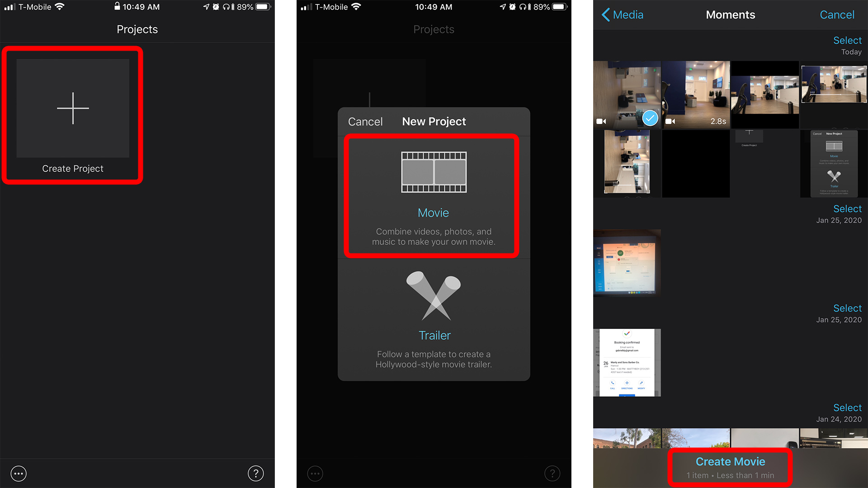Click Cancel on New Project dialog
This screenshot has width=868, height=488.
click(x=365, y=122)
